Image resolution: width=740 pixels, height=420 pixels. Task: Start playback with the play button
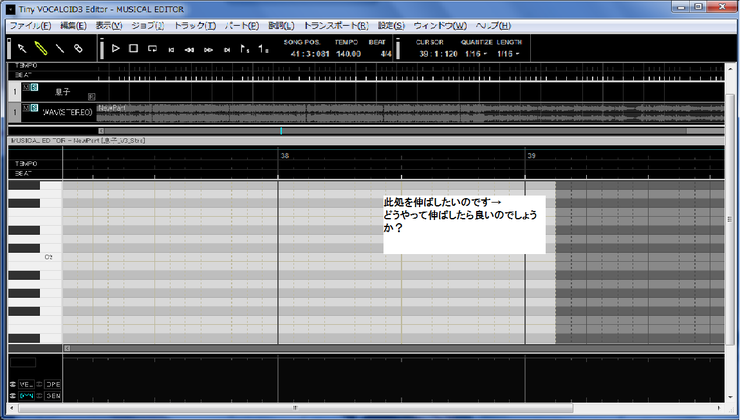[115, 48]
